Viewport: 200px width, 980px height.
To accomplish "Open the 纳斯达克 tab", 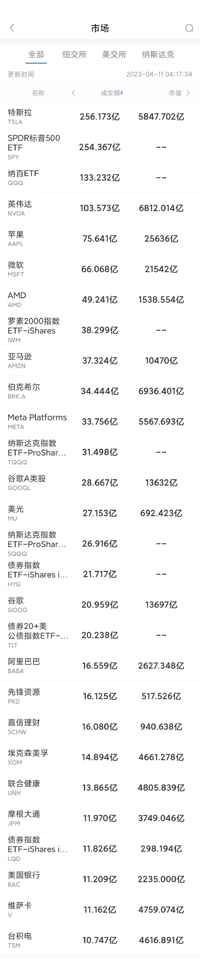I will click(158, 54).
